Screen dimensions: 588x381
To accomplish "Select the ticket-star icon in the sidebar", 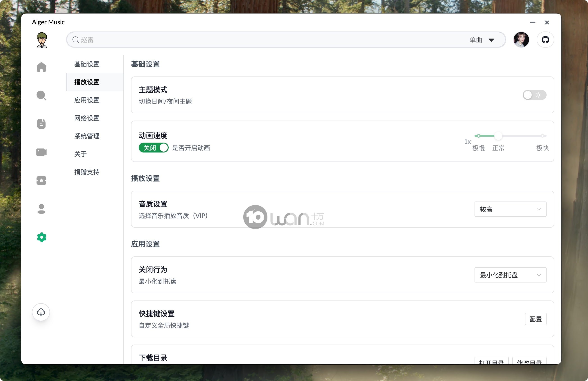I will (x=41, y=180).
